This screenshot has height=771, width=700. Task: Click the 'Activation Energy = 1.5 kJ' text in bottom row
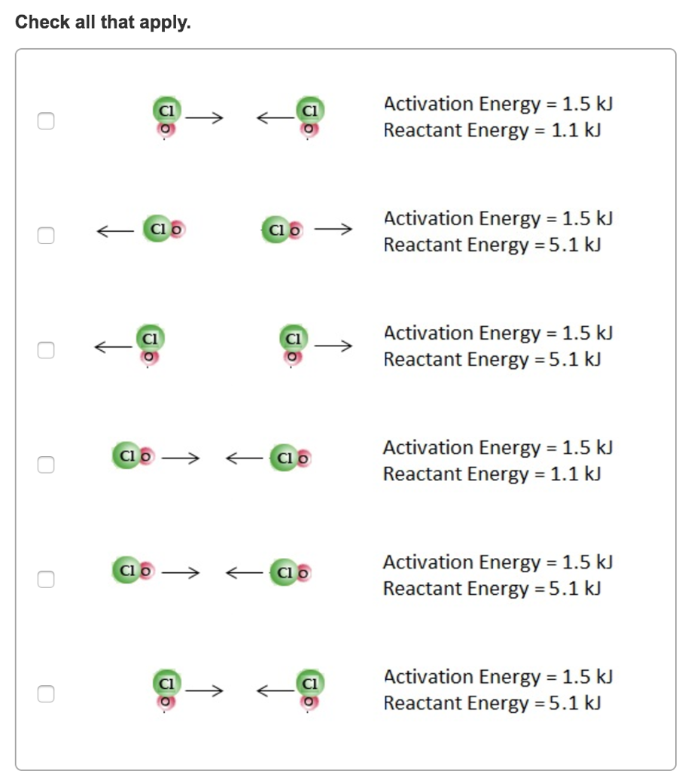click(498, 677)
